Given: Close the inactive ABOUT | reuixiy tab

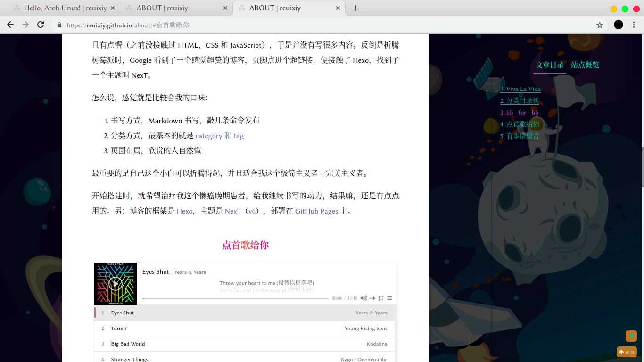Looking at the screenshot, I should click(x=225, y=8).
